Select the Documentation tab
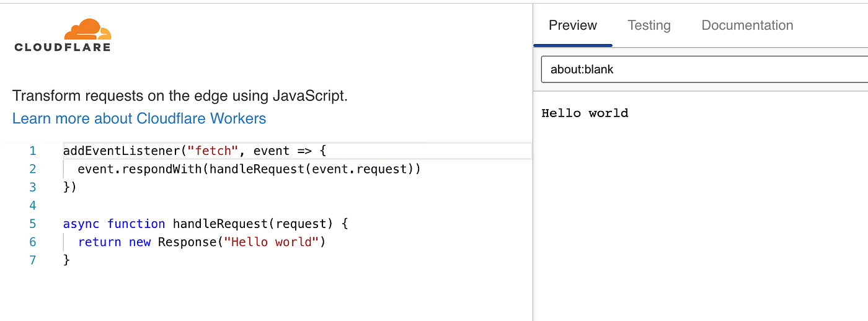Screen dimensions: 868x321 746,25
